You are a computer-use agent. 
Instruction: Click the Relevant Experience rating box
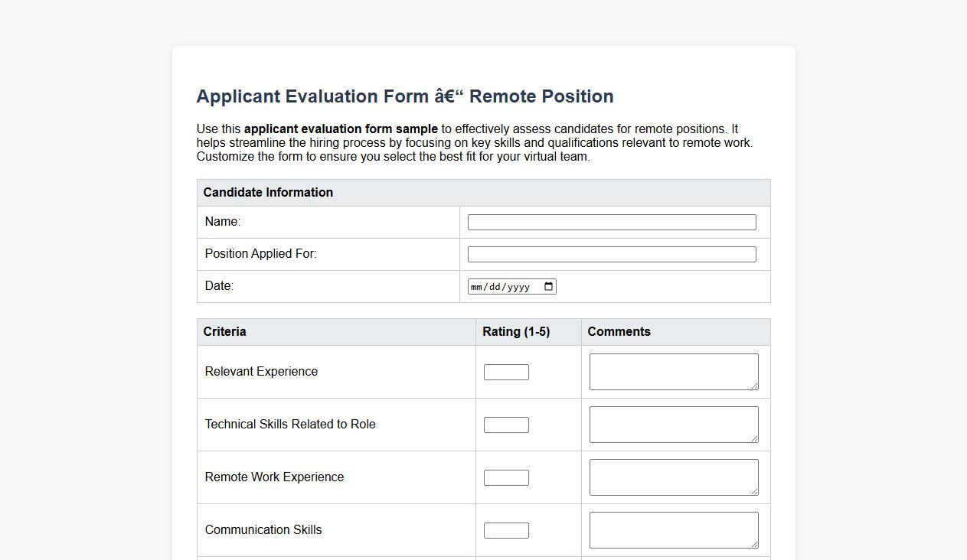pos(505,371)
